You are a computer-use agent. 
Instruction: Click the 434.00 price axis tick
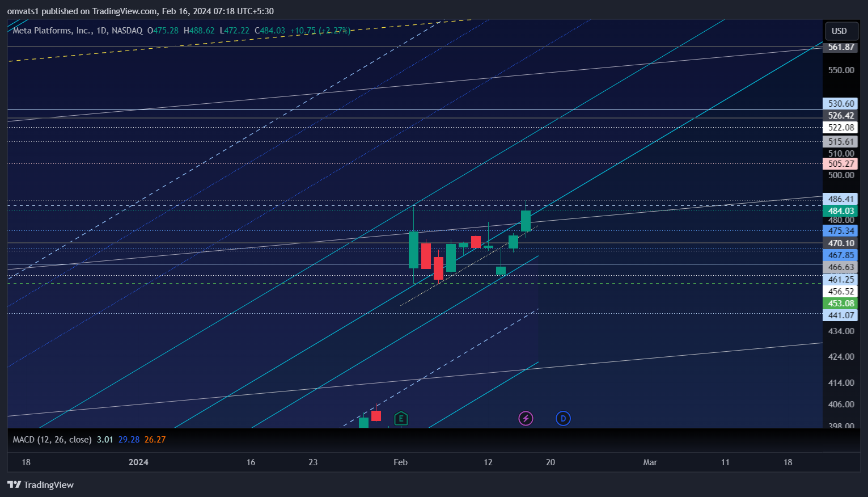click(841, 331)
